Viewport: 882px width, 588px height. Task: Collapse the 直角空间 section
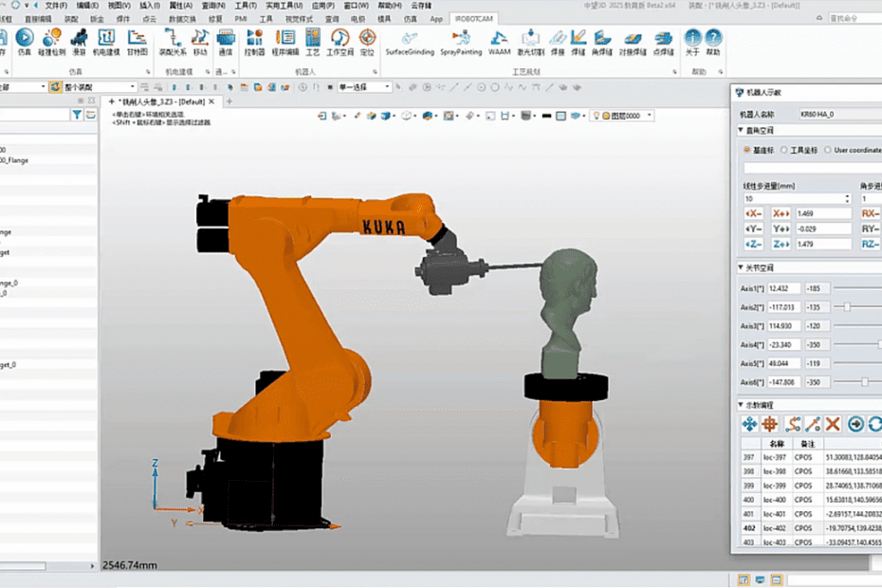(742, 131)
